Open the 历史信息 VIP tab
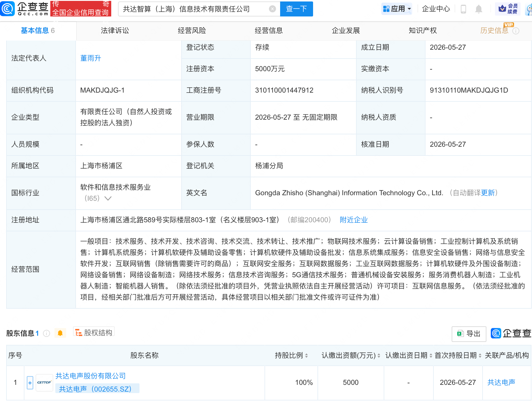532x401 pixels. click(494, 31)
